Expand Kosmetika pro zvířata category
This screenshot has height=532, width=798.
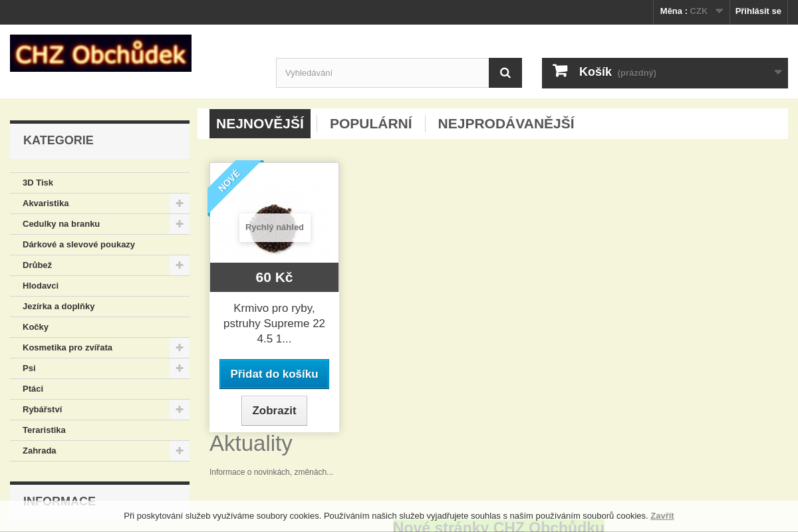click(x=179, y=348)
